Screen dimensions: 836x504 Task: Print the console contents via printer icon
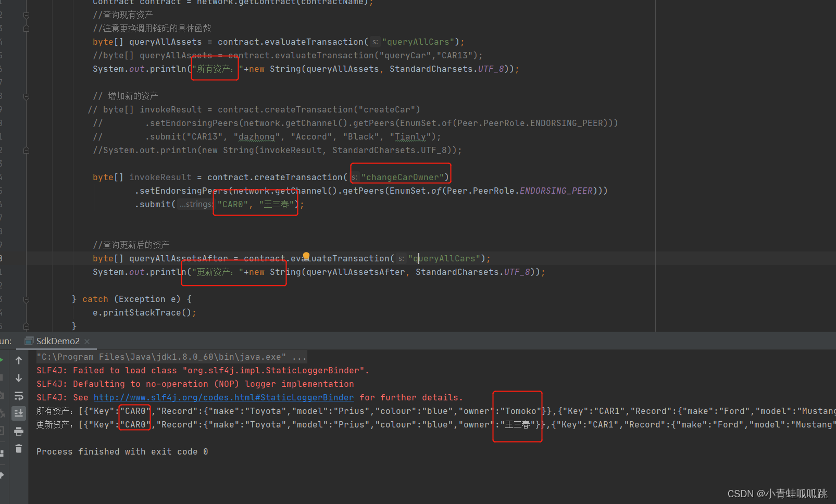pyautogui.click(x=19, y=432)
